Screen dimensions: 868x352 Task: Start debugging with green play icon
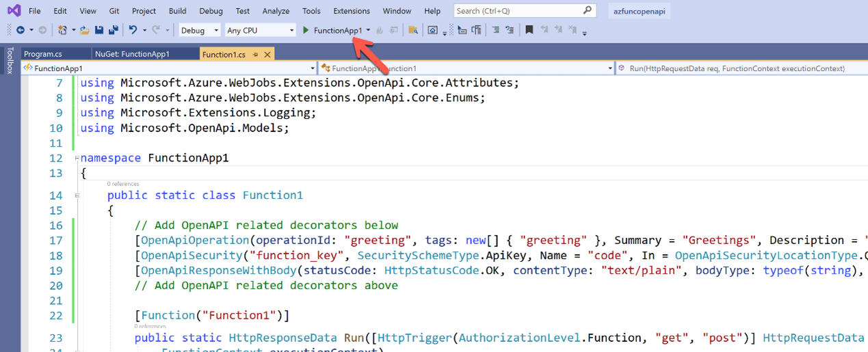click(306, 30)
